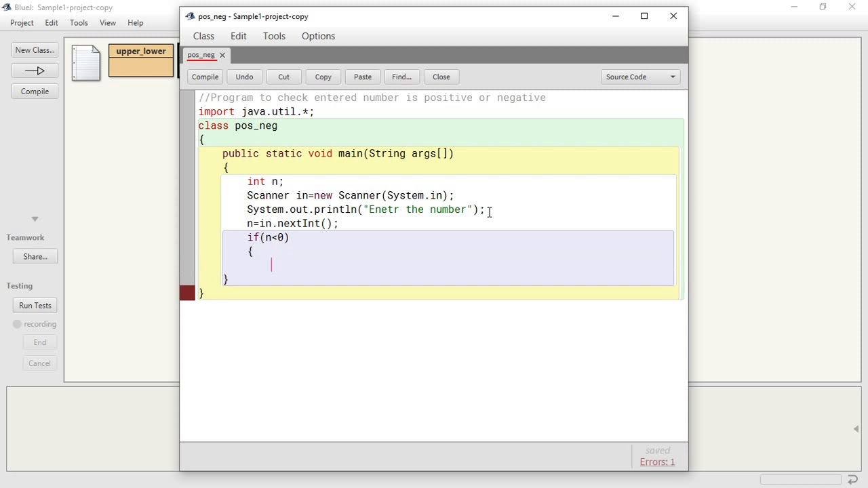Collapse the codepad with the right-side triangle
This screenshot has width=868, height=488.
[856, 429]
